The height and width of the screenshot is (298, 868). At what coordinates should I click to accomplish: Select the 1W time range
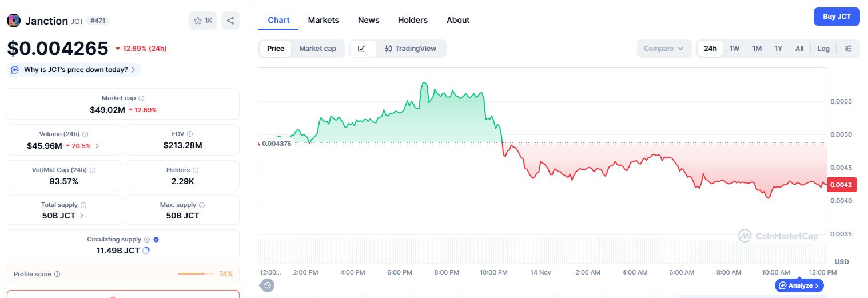point(734,49)
